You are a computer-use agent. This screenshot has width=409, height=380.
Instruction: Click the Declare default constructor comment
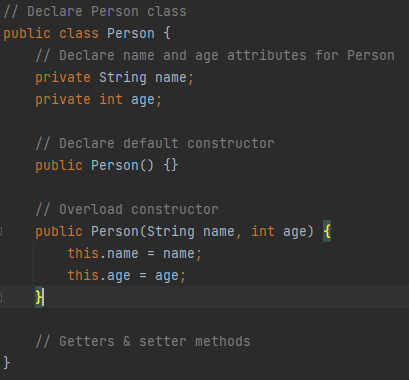[155, 144]
